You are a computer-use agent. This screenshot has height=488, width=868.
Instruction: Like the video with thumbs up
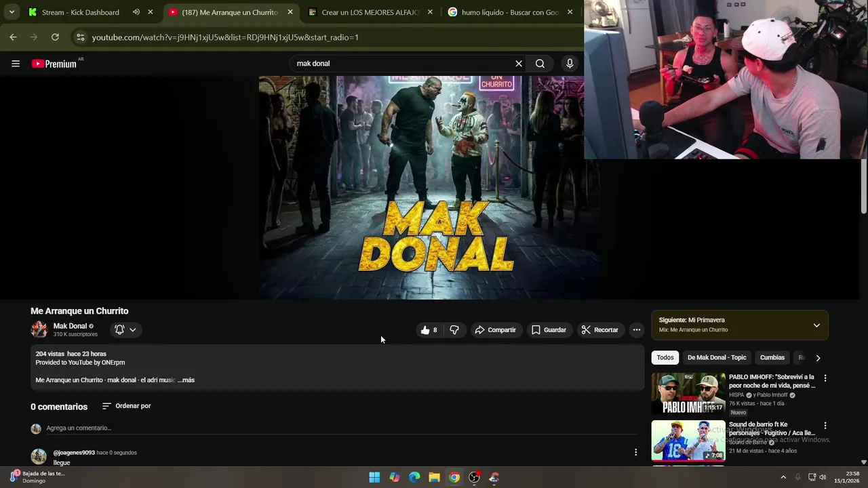coord(429,330)
